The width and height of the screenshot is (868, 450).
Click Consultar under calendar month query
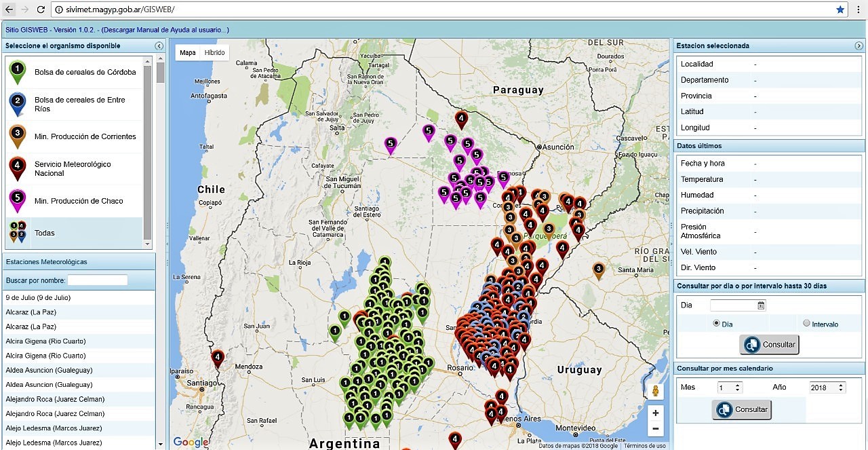742,410
